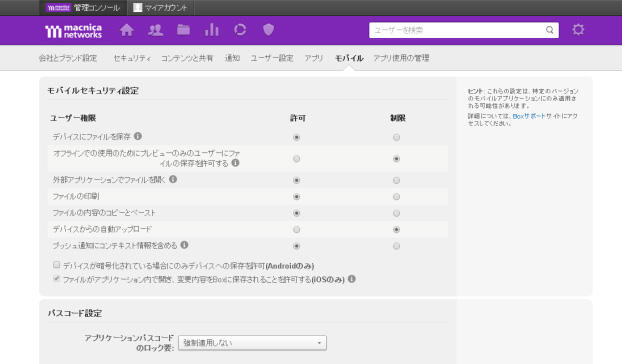This screenshot has height=364, width=622.
Task: Select 制限 for ファイルの印刷
Action: pyautogui.click(x=396, y=197)
